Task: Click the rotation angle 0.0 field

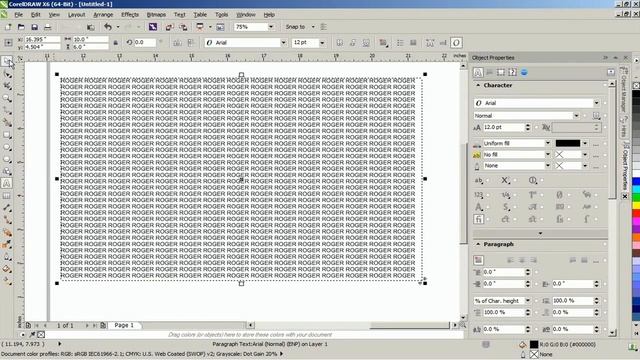Action: [x=145, y=42]
